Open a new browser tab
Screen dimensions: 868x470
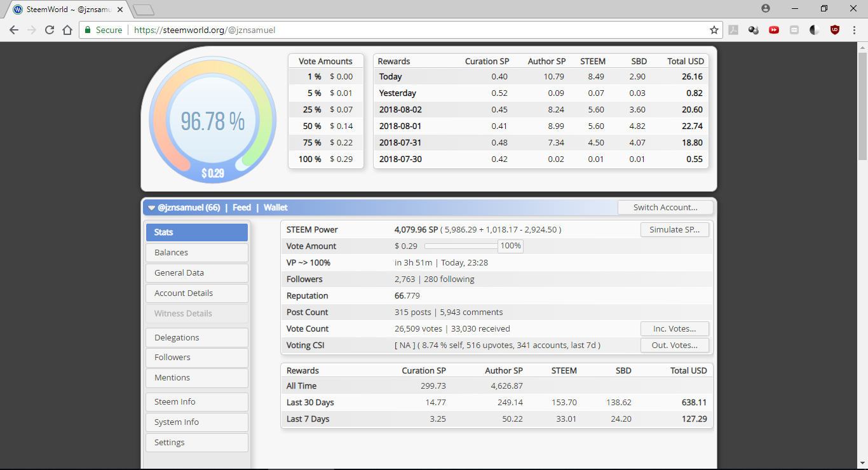(x=144, y=10)
